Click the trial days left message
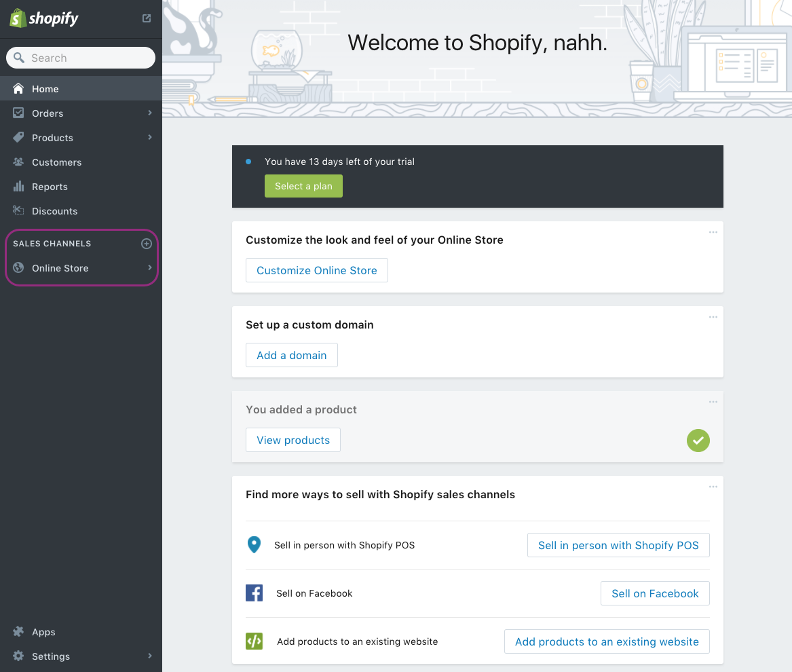 [339, 162]
